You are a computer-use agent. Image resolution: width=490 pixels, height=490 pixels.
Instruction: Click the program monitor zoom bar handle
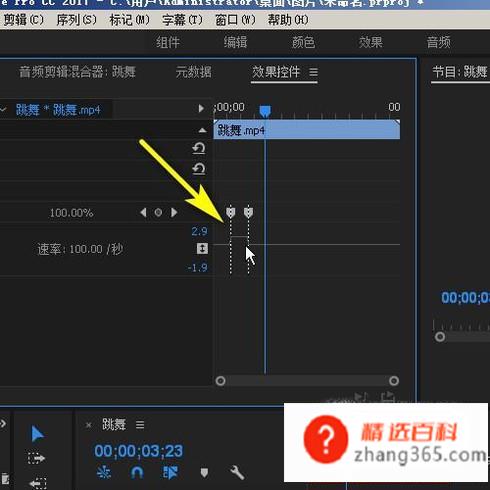440,337
